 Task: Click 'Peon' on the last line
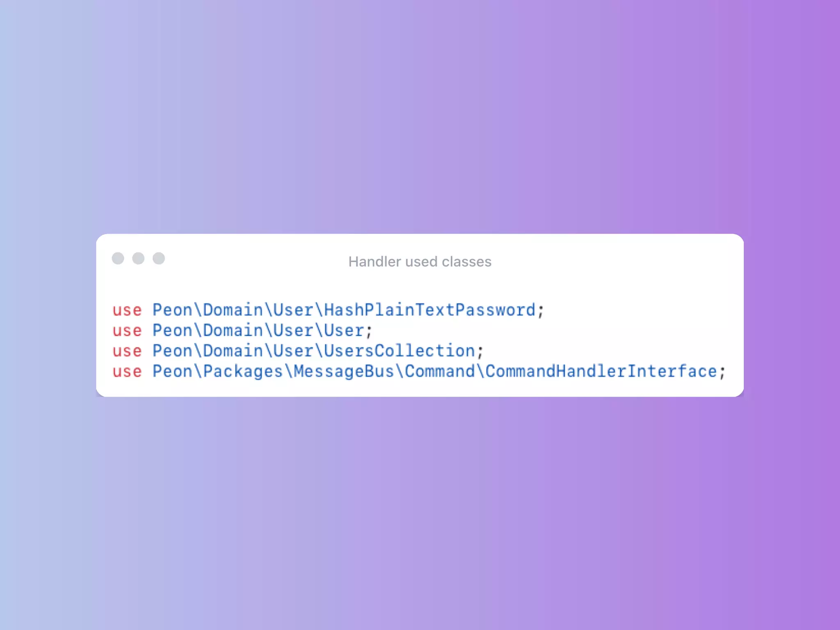(x=173, y=371)
